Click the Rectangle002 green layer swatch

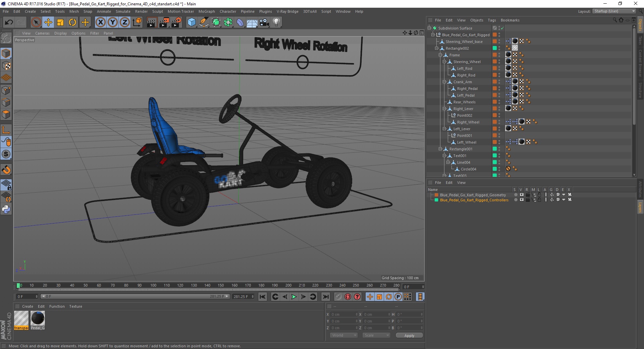pyautogui.click(x=494, y=48)
